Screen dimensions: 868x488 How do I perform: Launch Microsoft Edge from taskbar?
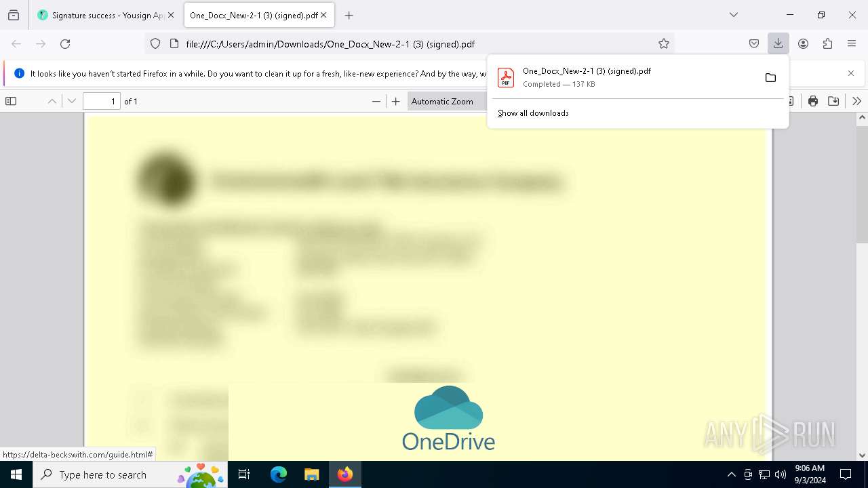click(x=279, y=474)
